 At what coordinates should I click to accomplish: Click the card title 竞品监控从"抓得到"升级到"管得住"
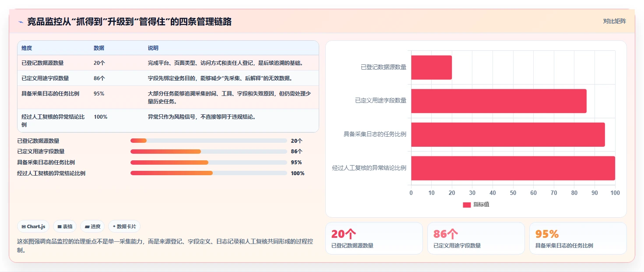[130, 21]
